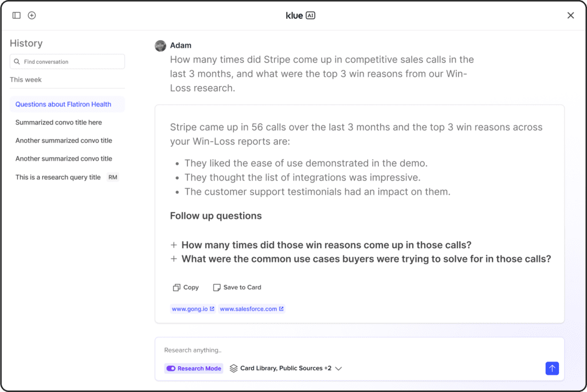Image resolution: width=587 pixels, height=392 pixels.
Task: Open the www.salesforce.com source link
Action: [x=252, y=309]
